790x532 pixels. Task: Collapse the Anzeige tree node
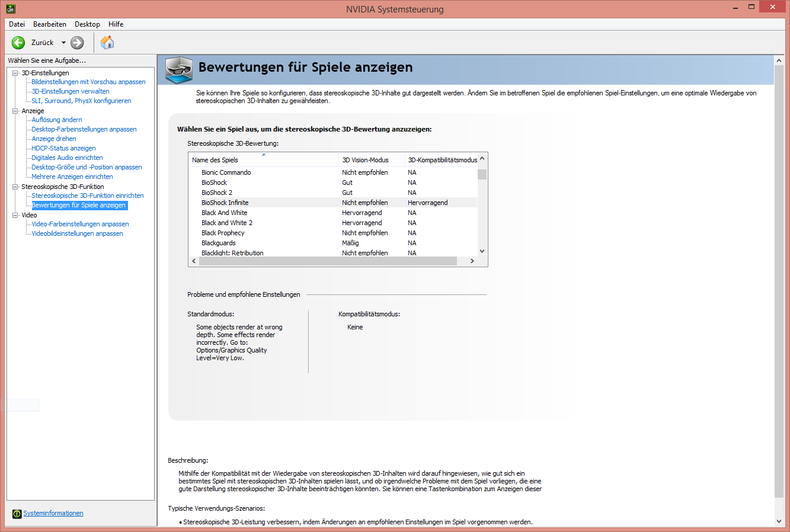15,111
